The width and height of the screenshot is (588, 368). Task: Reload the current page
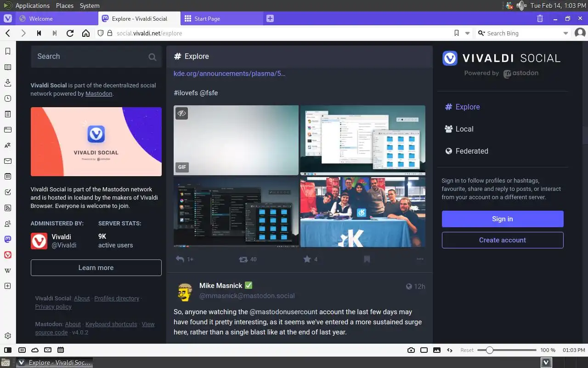(70, 33)
